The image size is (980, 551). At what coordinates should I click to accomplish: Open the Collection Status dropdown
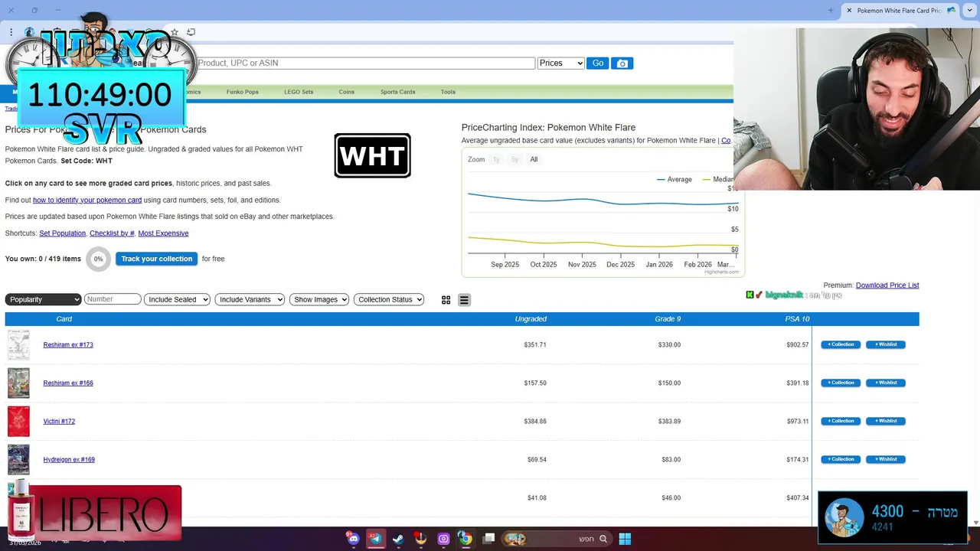click(x=389, y=299)
